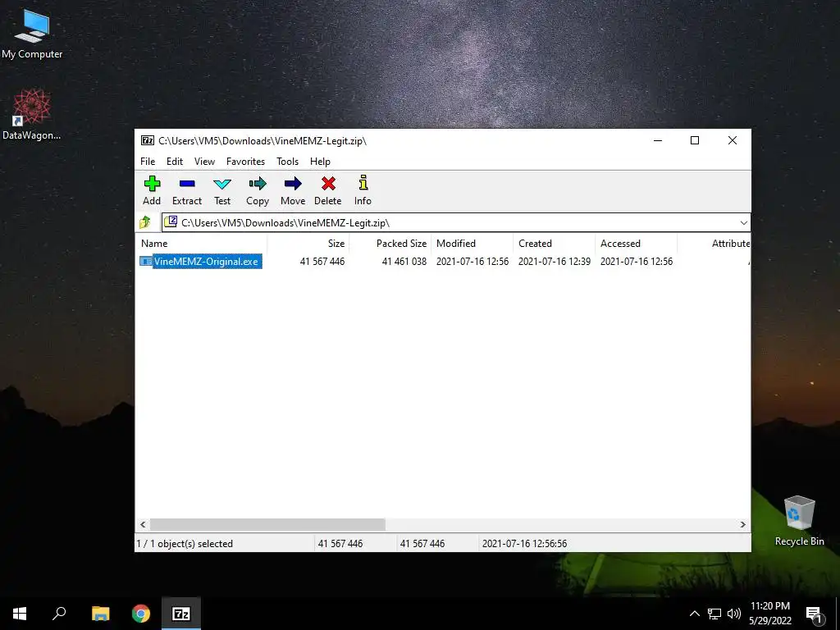Select the VineMEMZ-Original.exe file name
The height and width of the screenshot is (630, 840).
206,262
